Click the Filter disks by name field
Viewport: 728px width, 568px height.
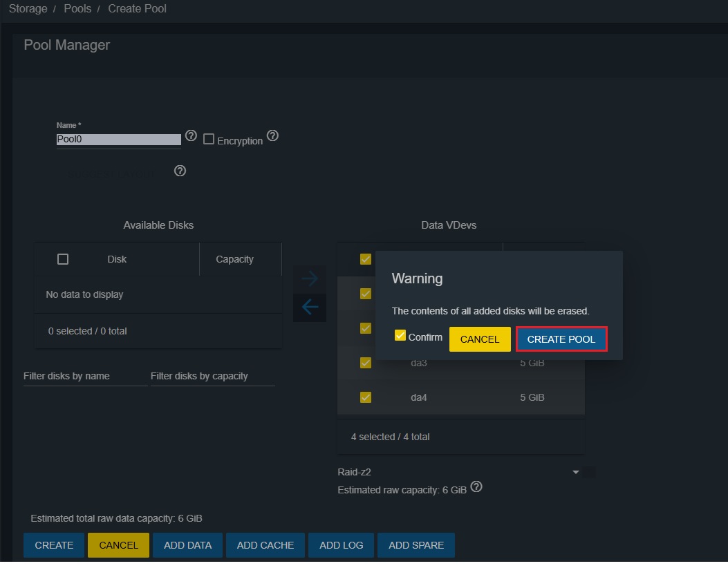tap(85, 377)
